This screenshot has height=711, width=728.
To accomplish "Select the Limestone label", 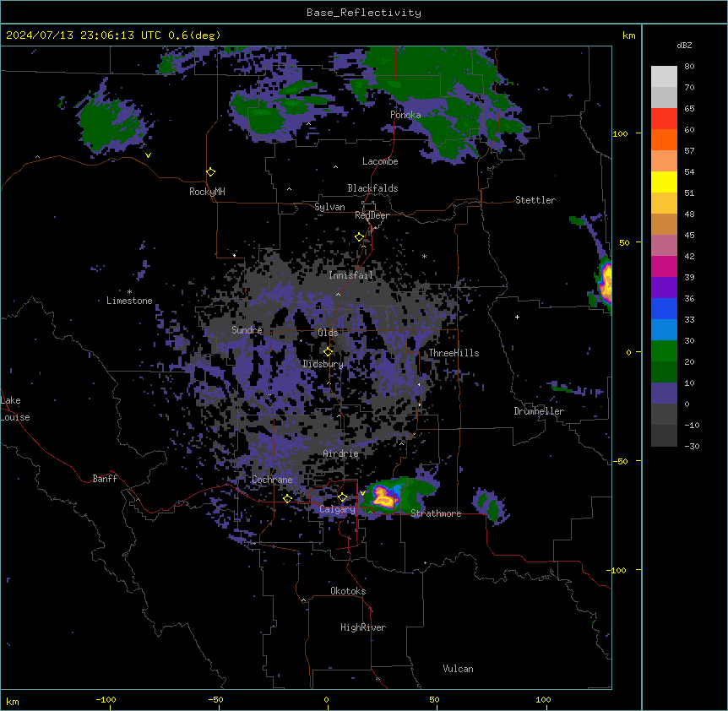I will click(129, 301).
